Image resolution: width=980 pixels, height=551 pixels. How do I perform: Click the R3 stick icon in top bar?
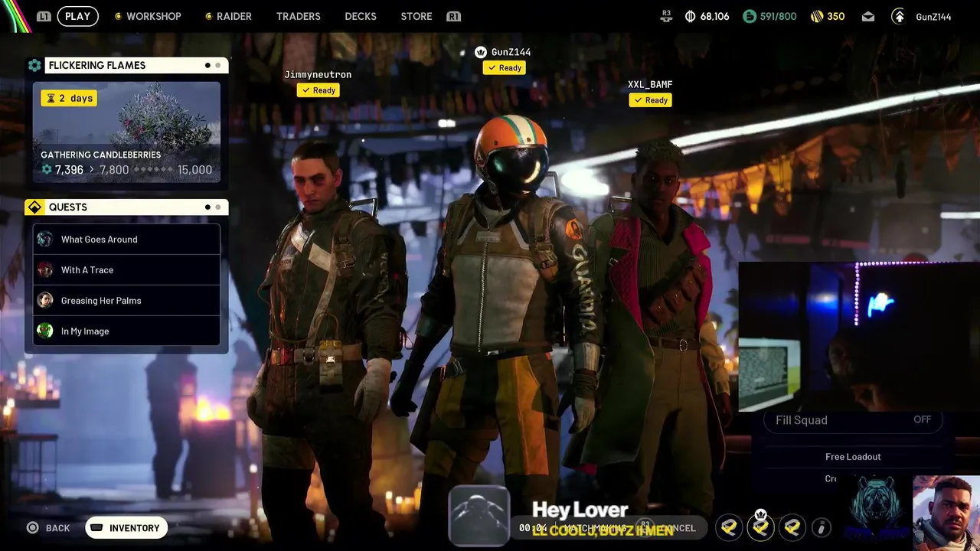666,15
